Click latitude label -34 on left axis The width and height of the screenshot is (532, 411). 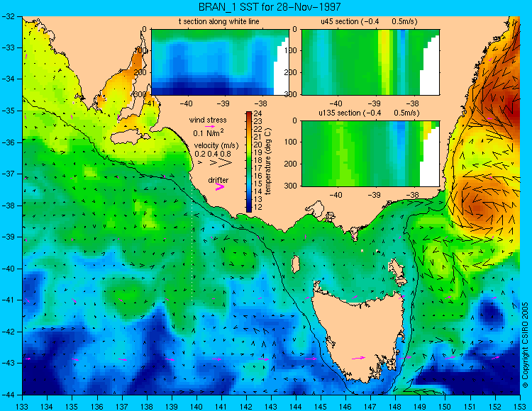click(x=9, y=79)
